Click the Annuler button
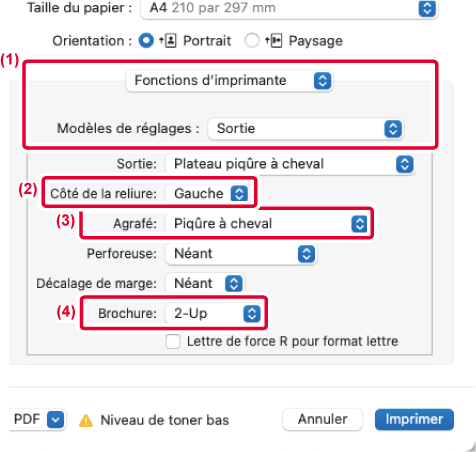Image resolution: width=476 pixels, height=452 pixels. coord(322,419)
